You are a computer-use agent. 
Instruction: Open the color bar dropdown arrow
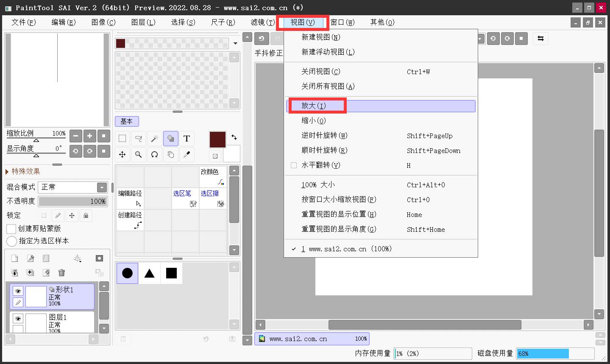click(235, 43)
